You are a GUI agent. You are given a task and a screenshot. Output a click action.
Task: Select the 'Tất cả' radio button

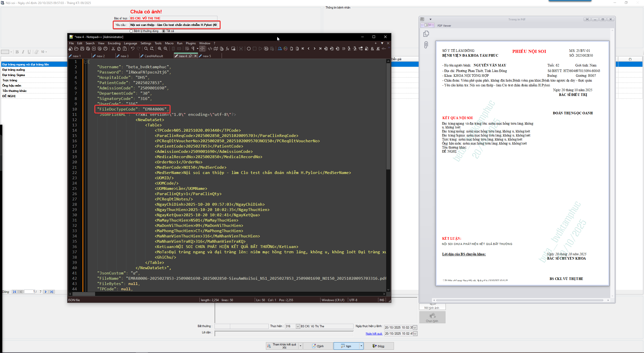pyautogui.click(x=164, y=31)
